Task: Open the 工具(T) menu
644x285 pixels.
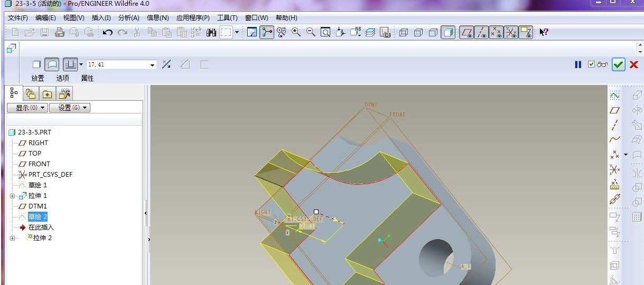Action: click(x=227, y=18)
